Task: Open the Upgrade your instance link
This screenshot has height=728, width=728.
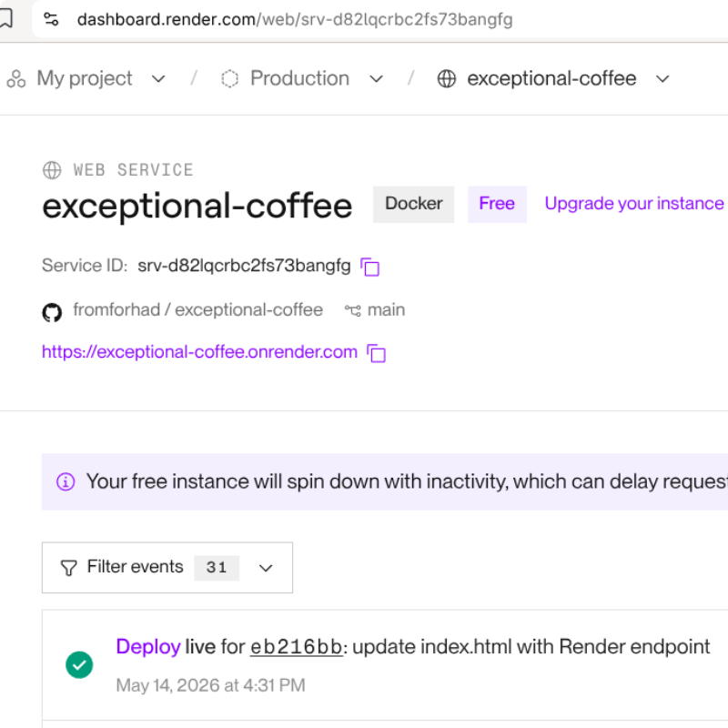Action: coord(634,204)
